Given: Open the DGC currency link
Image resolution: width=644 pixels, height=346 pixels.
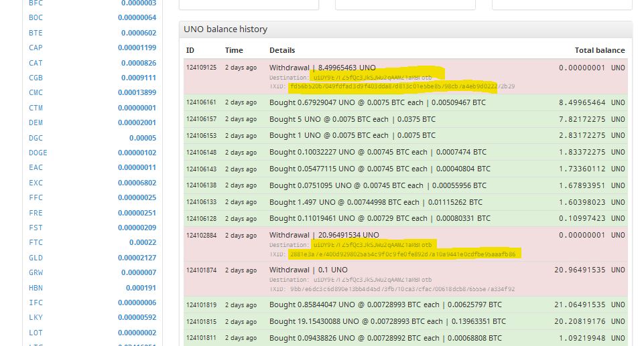Looking at the screenshot, I should tap(36, 138).
